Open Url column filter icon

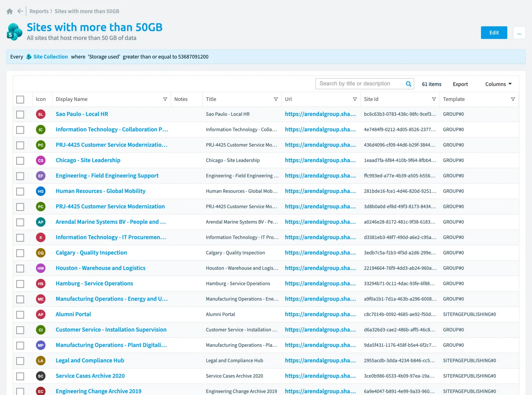pos(355,99)
